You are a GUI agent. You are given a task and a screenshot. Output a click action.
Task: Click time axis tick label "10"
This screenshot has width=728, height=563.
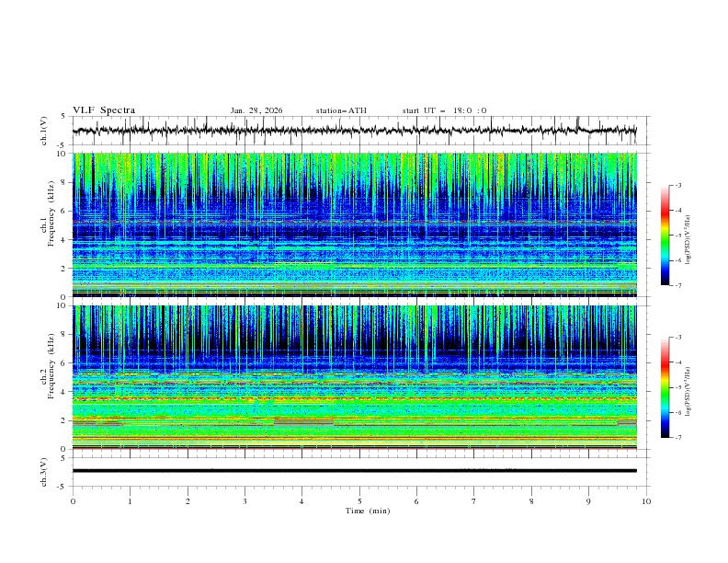646,501
